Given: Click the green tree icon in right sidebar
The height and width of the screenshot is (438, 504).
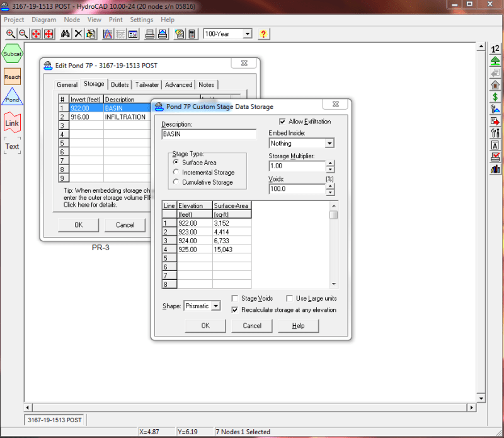Looking at the screenshot, I should click(495, 61).
